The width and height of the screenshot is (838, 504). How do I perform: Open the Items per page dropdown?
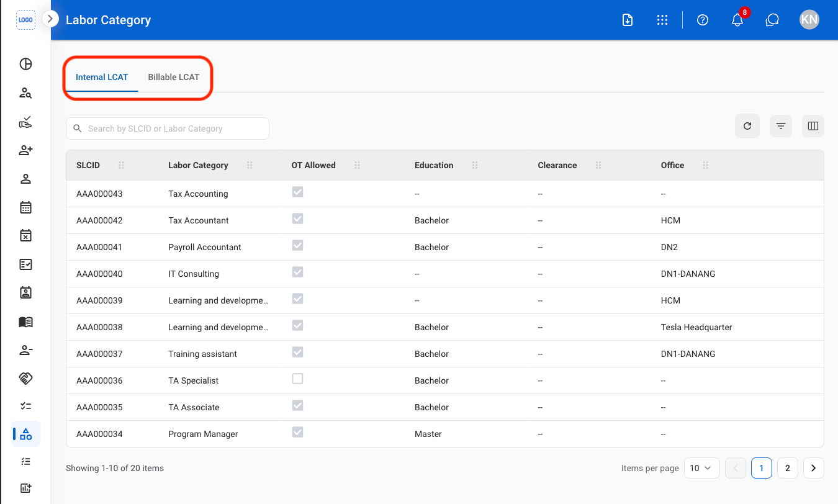pyautogui.click(x=702, y=468)
